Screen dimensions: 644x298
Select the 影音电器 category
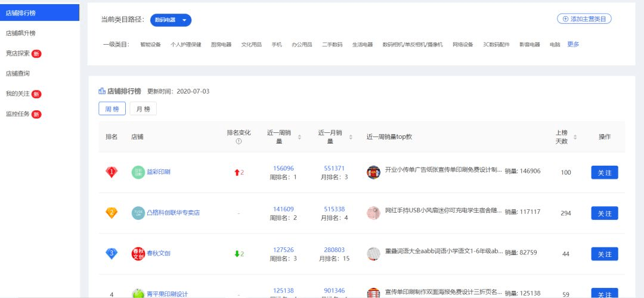coord(530,45)
